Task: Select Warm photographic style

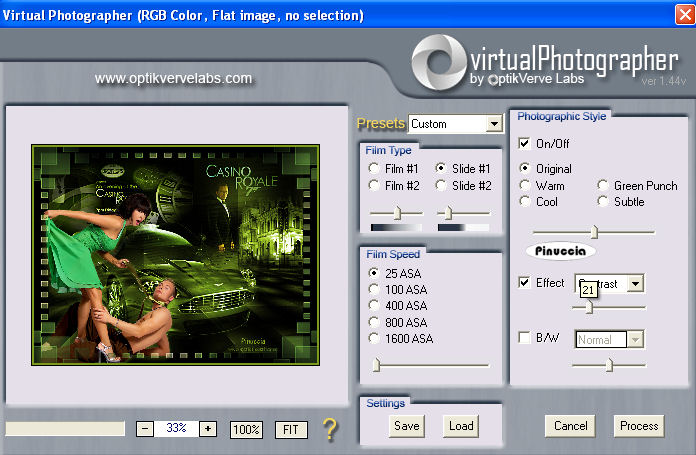Action: 525,185
